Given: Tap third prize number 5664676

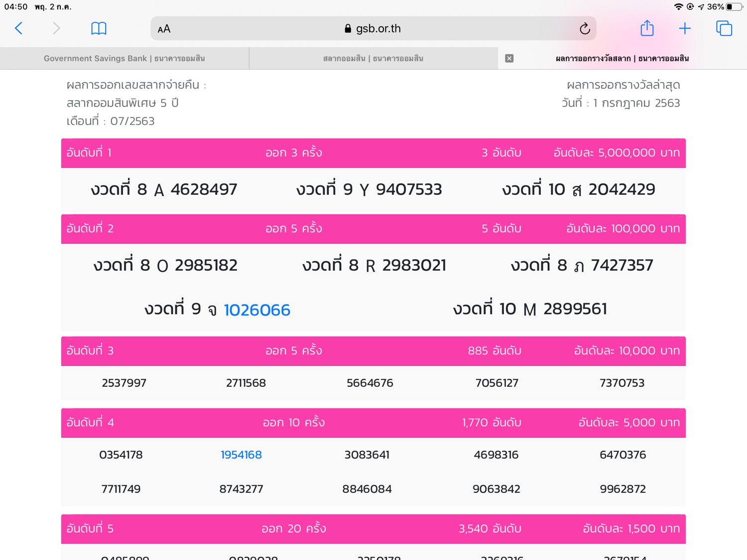Looking at the screenshot, I should coord(370,383).
